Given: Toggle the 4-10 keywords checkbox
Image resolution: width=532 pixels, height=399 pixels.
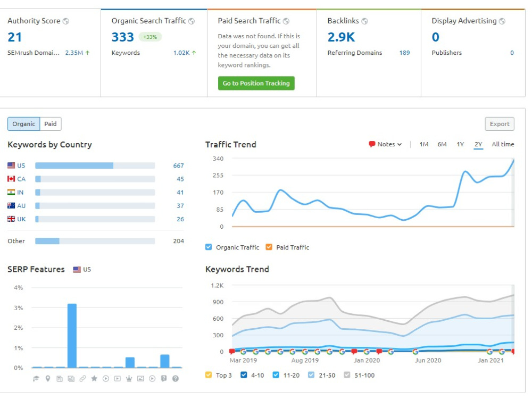Looking at the screenshot, I should 244,375.
